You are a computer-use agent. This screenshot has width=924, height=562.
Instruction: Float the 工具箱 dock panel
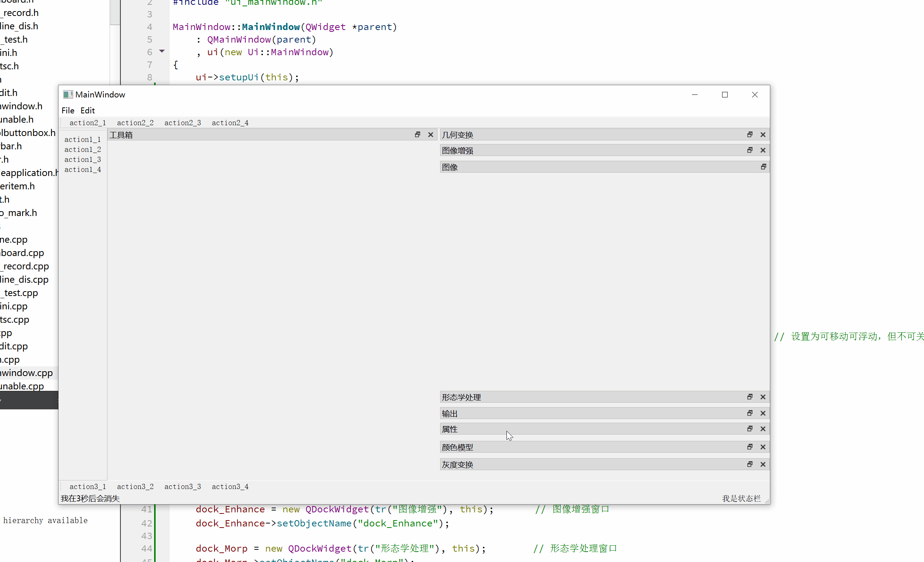tap(418, 134)
